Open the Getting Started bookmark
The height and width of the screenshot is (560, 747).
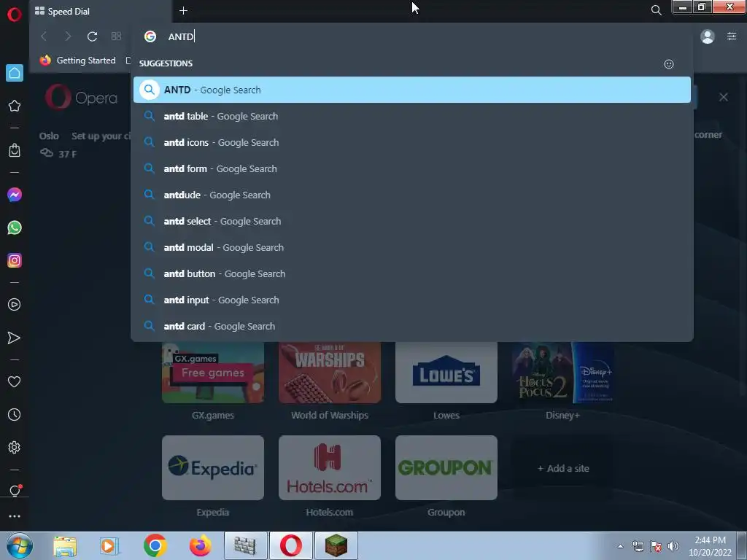[78, 61]
